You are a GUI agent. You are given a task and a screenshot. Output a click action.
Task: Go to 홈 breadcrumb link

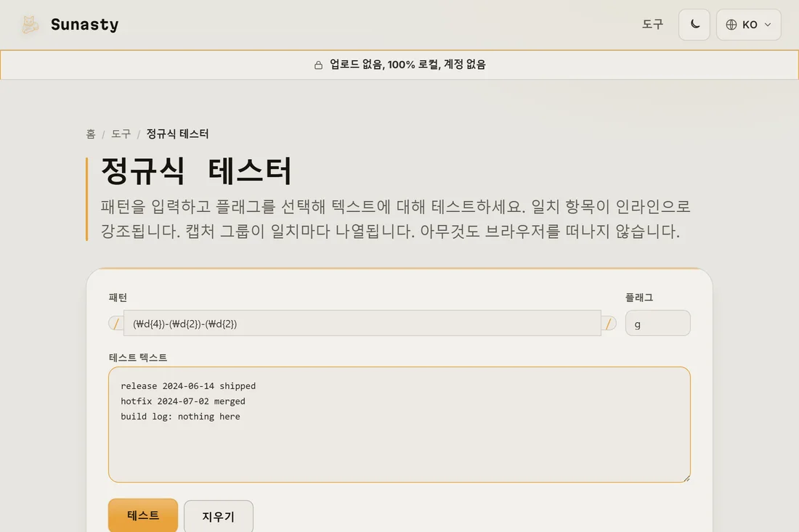(91, 134)
